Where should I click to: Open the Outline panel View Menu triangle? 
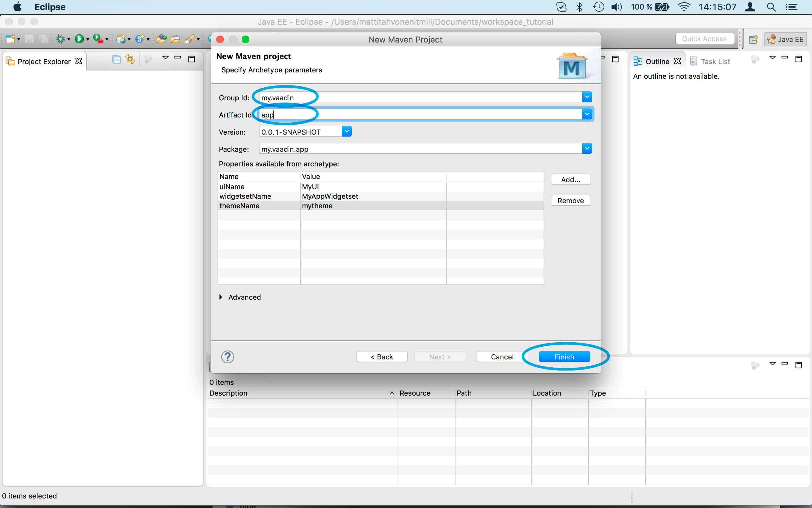pos(773,58)
